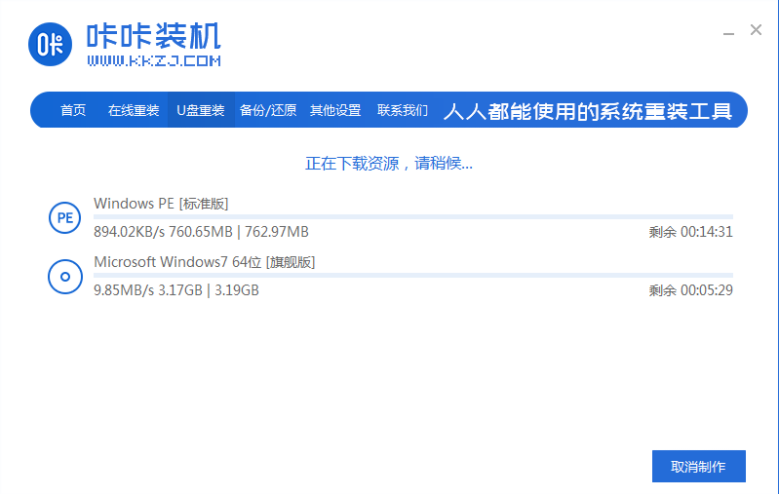Click the 正在下载资源 status message

[x=389, y=163]
